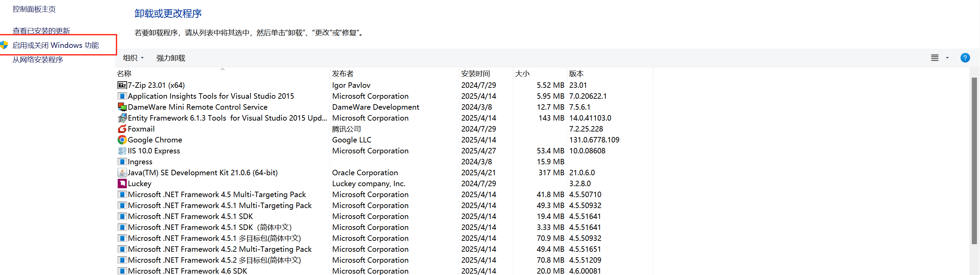Image resolution: width=980 pixels, height=275 pixels.
Task: Click the Entity Framework Tools installer icon
Action: 122,118
